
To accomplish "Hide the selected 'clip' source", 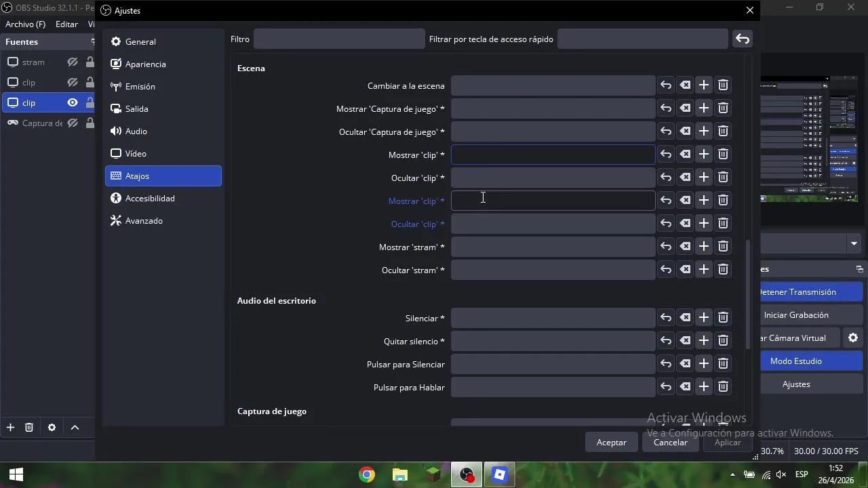I will pos(73,103).
